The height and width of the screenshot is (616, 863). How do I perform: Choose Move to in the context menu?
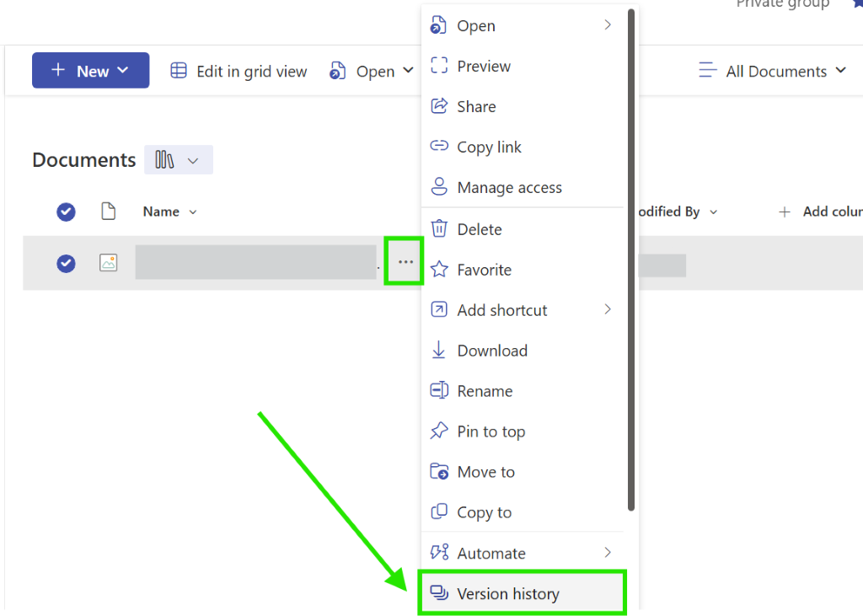point(523,472)
